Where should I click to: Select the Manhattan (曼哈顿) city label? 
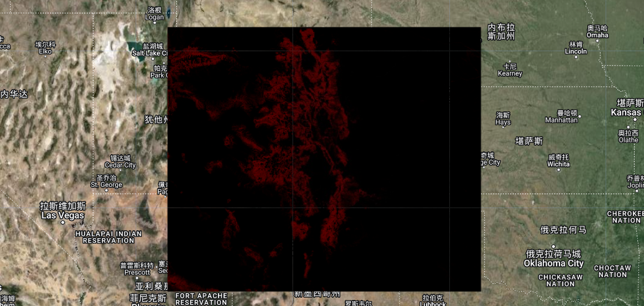(x=562, y=116)
